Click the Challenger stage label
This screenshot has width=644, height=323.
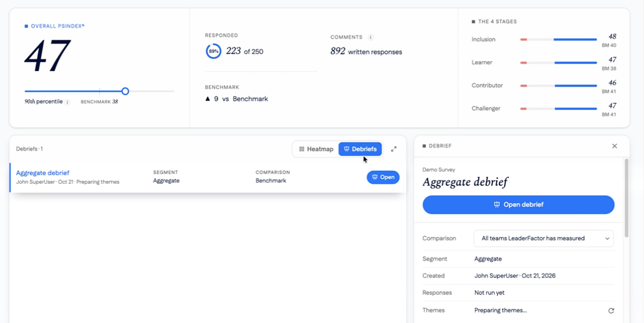[486, 108]
